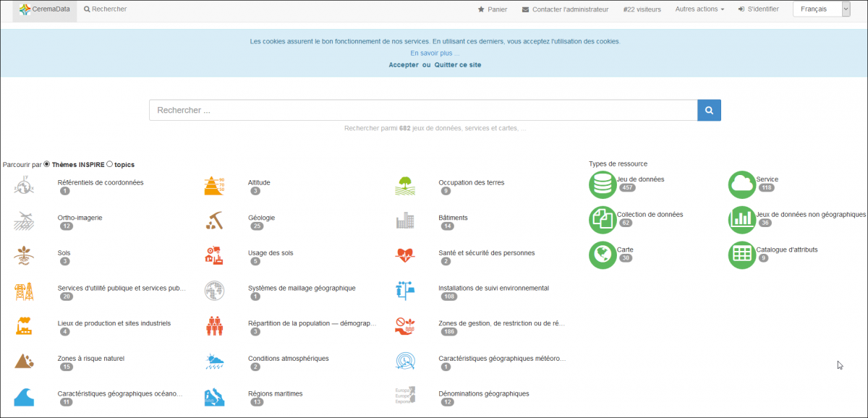Open the Carte globe icon
The image size is (868, 418).
[x=603, y=255]
